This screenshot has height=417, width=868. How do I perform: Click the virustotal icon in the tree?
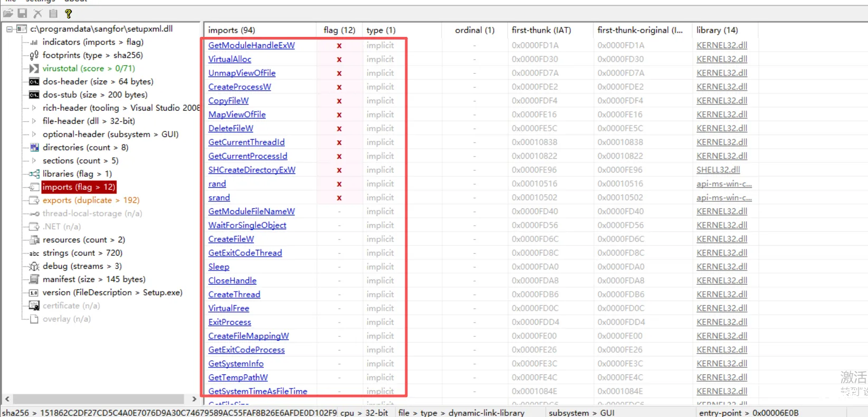pyautogui.click(x=34, y=69)
